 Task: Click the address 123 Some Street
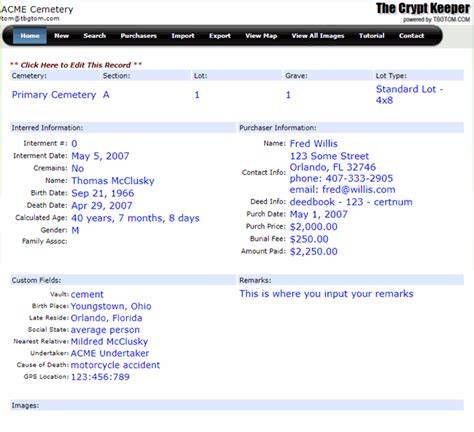click(329, 156)
